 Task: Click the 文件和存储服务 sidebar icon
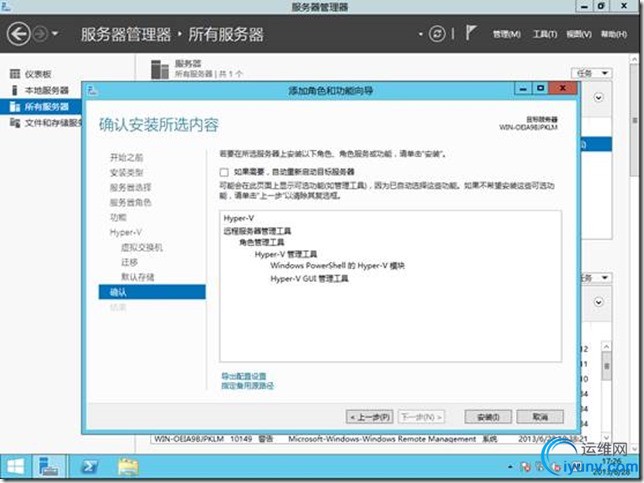pos(15,123)
